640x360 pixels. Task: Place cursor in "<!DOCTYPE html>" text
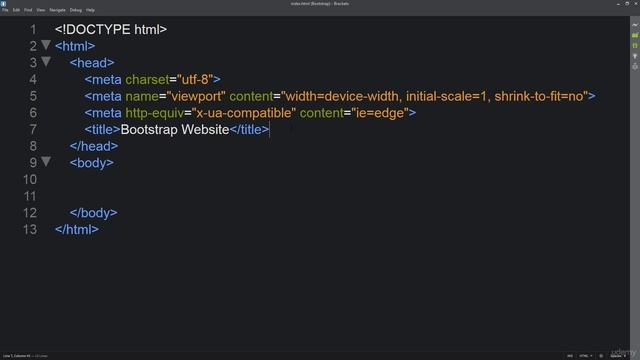pos(111,29)
